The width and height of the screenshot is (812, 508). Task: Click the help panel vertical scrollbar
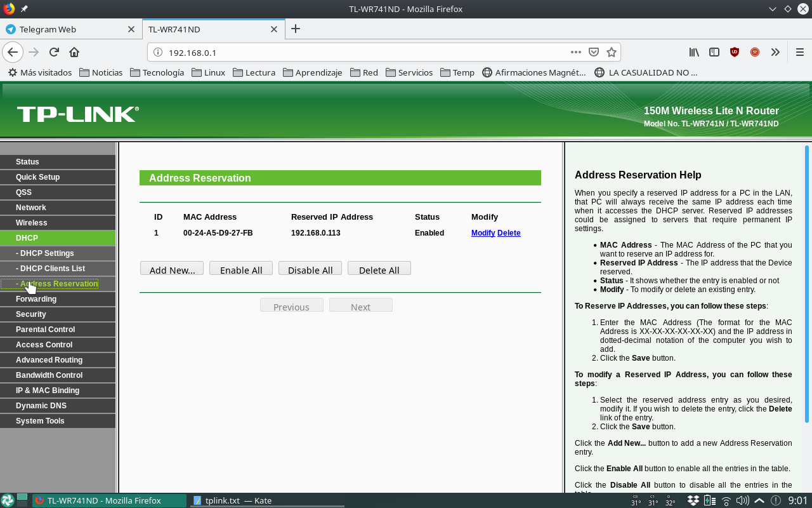[x=807, y=284]
